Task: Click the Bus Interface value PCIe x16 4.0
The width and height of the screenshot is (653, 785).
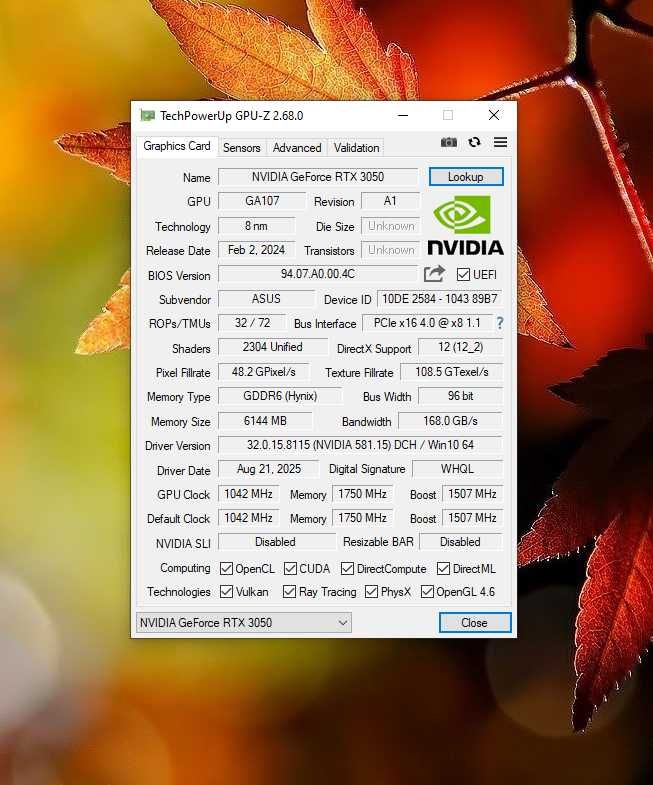Action: [x=427, y=323]
